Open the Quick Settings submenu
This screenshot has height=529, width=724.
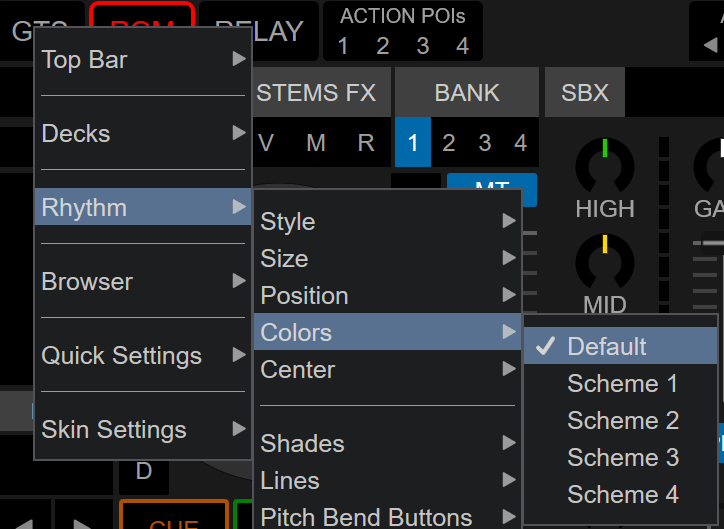[x=141, y=356]
